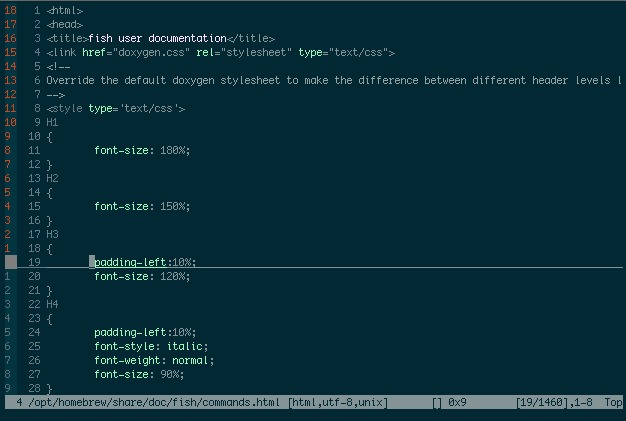This screenshot has height=421, width=626.
Task: Click the comment closer '-->' on line 7
Action: 55,95
